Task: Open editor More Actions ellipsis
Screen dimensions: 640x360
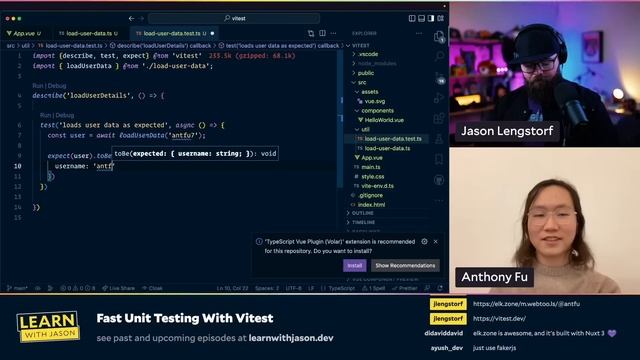Action: pos(333,33)
